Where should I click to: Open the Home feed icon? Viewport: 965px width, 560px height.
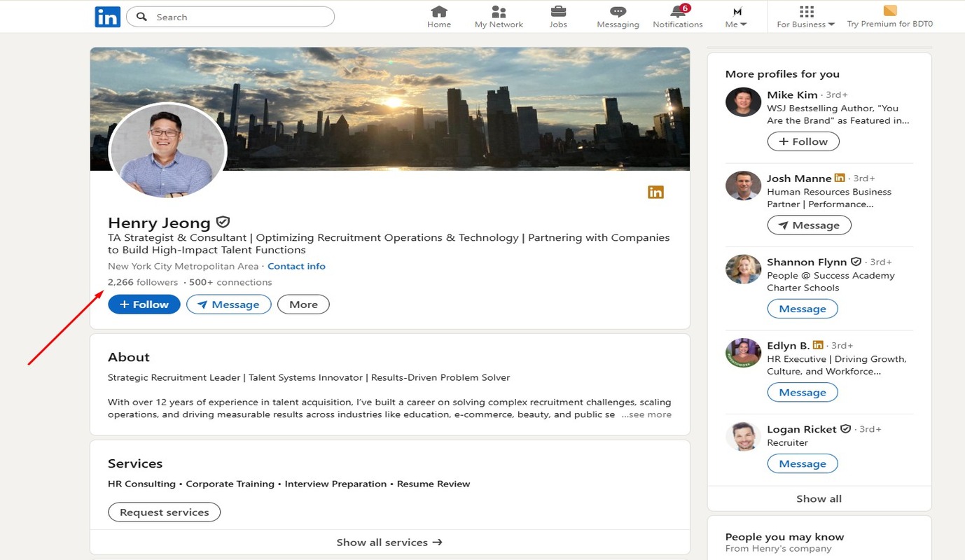439,12
